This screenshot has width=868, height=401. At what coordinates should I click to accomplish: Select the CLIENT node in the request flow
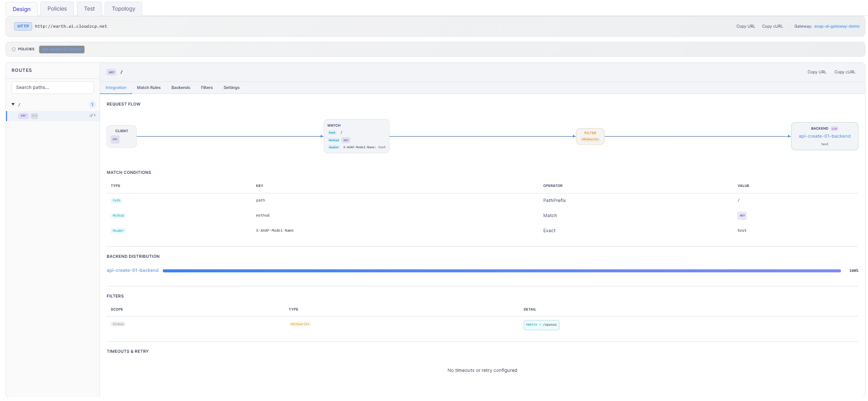tap(122, 136)
